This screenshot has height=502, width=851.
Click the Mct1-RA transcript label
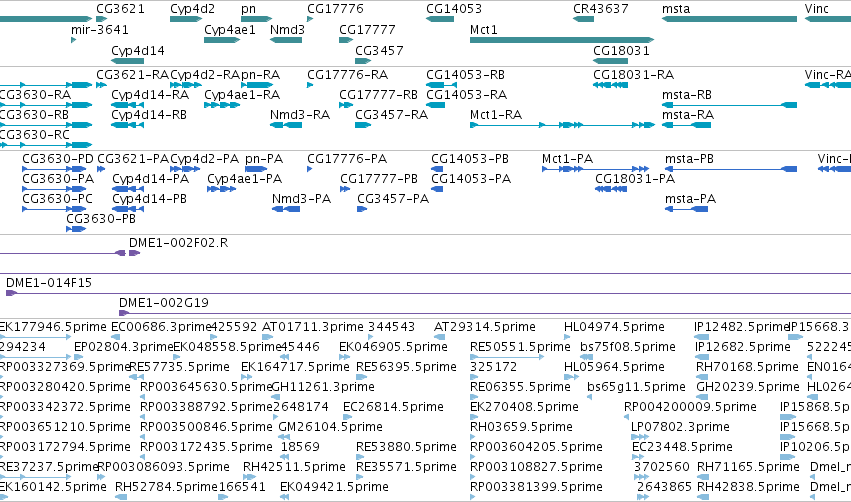coord(496,115)
